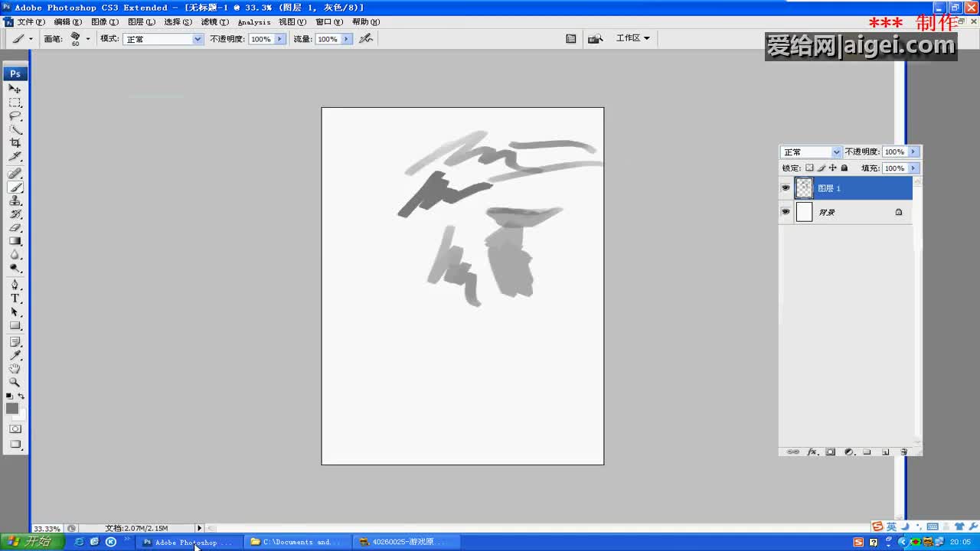Delete layer using trash icon
Image resolution: width=980 pixels, height=551 pixels.
pos(903,452)
